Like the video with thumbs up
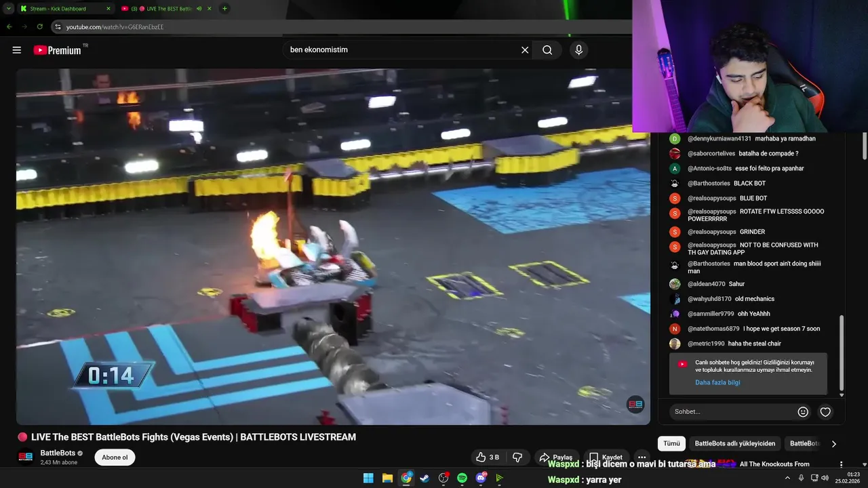The width and height of the screenshot is (868, 488). [x=487, y=457]
